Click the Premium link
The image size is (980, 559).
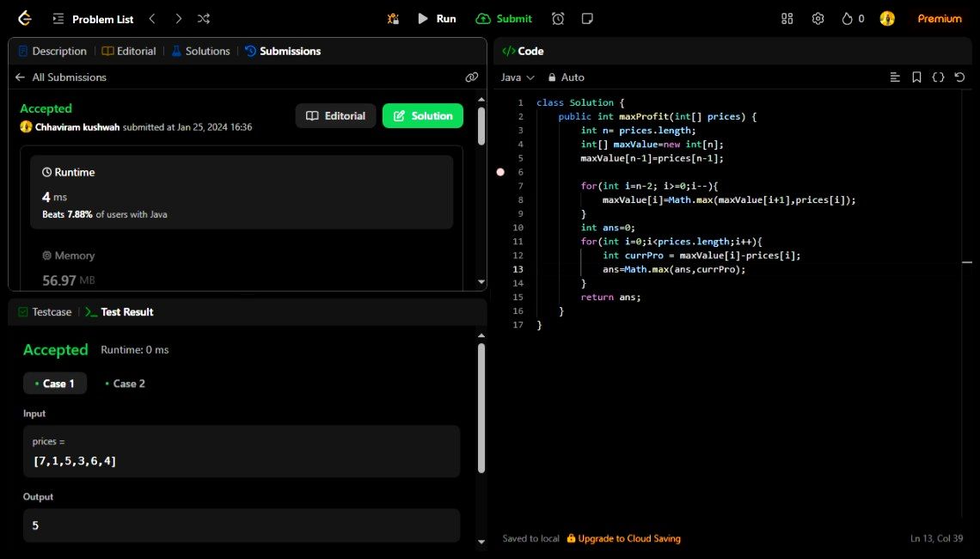point(940,19)
